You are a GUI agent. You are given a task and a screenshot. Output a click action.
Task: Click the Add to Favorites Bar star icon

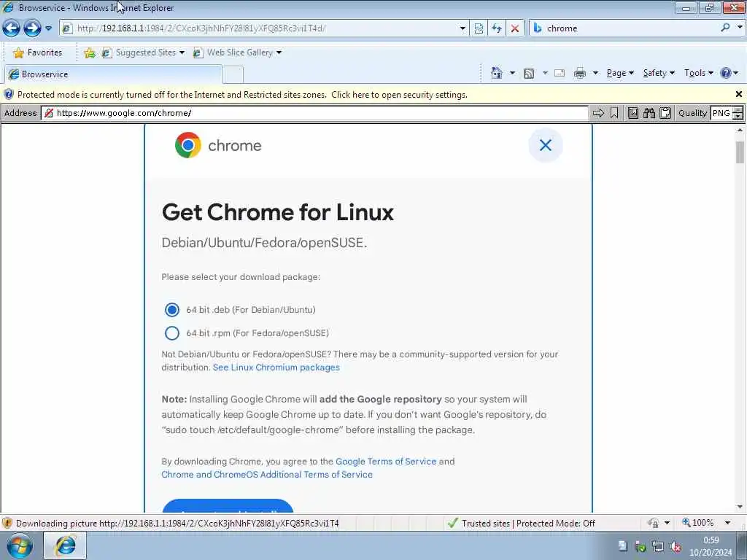(x=89, y=52)
